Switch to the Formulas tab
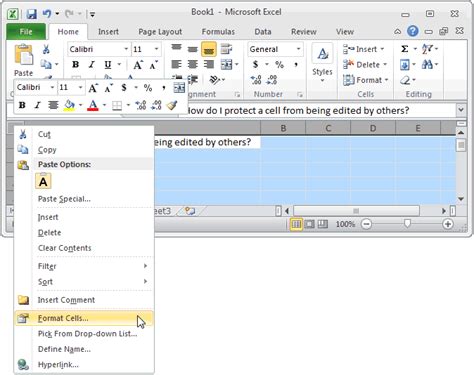This screenshot has width=474, height=375. [218, 32]
